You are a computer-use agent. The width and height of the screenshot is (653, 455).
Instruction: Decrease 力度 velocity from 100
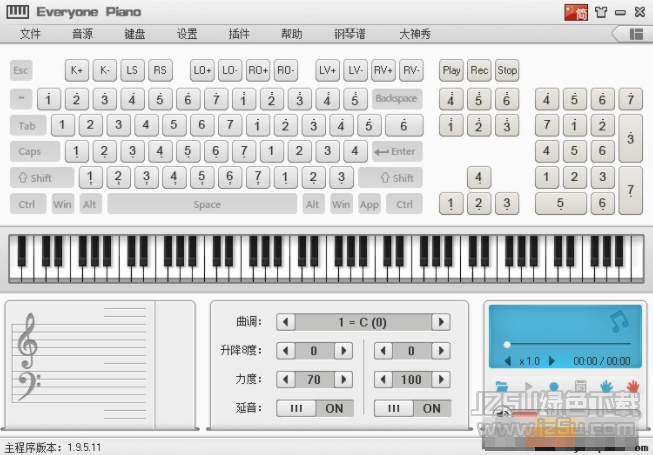tap(383, 379)
